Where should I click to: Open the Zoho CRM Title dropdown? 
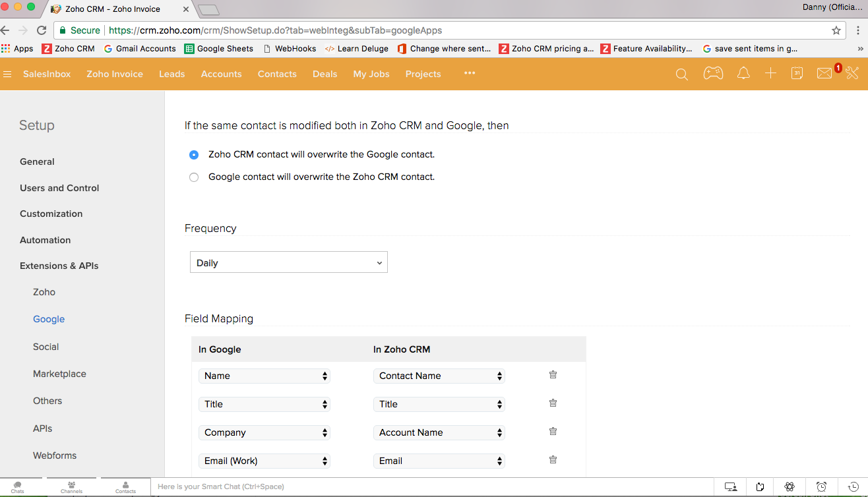coord(439,404)
